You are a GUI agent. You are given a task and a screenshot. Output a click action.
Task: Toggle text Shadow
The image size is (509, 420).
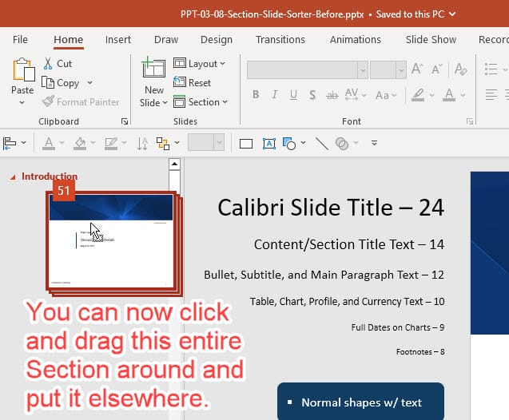pyautogui.click(x=312, y=95)
